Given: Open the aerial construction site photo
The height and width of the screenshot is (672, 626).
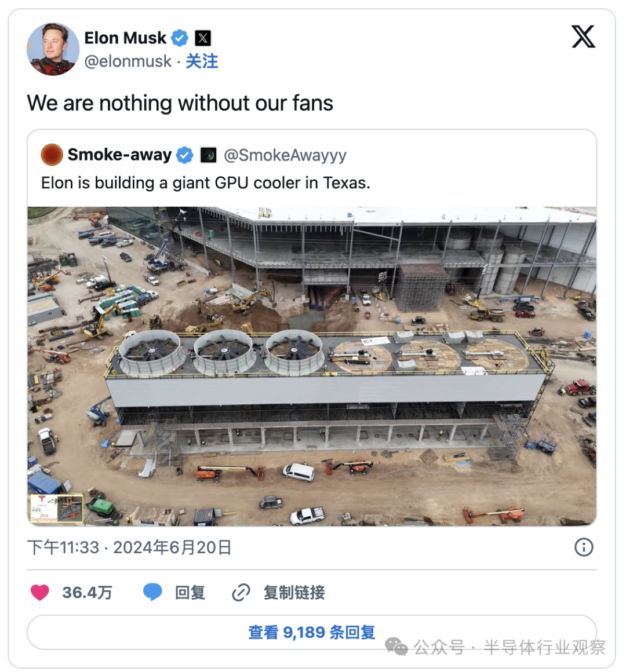Looking at the screenshot, I should pos(312,366).
